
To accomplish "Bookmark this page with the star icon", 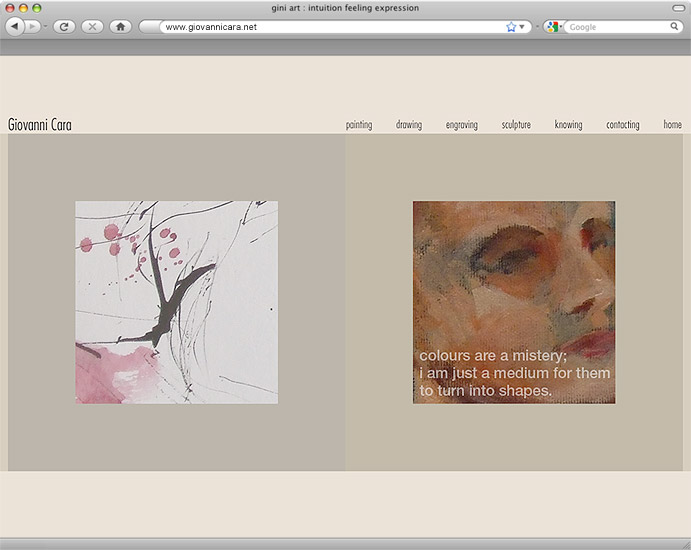I will click(x=511, y=27).
